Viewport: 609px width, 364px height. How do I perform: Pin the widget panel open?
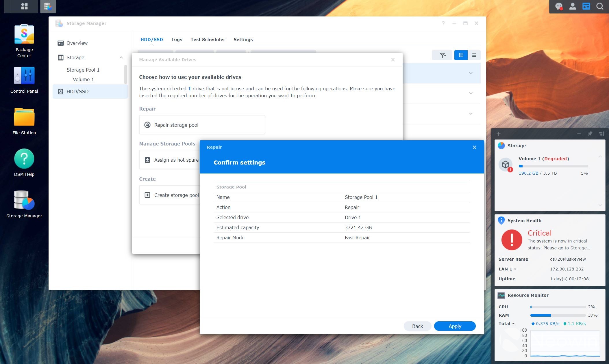coord(589,134)
